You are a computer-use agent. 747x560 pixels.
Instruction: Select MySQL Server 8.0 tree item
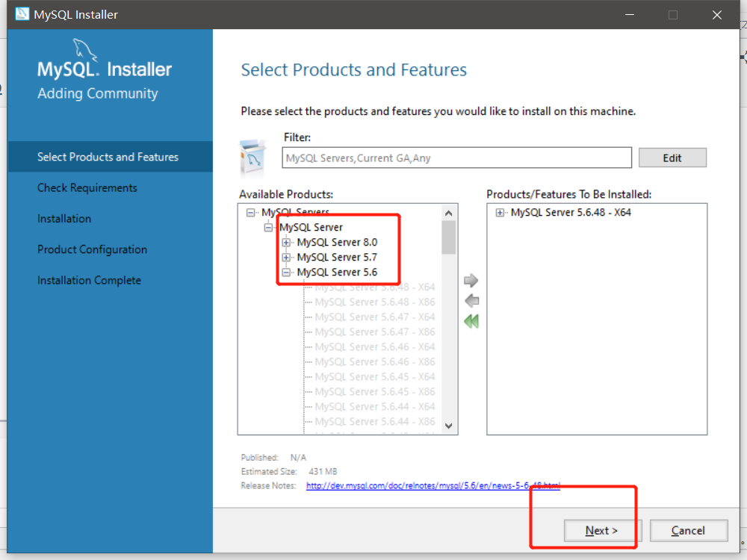point(337,243)
